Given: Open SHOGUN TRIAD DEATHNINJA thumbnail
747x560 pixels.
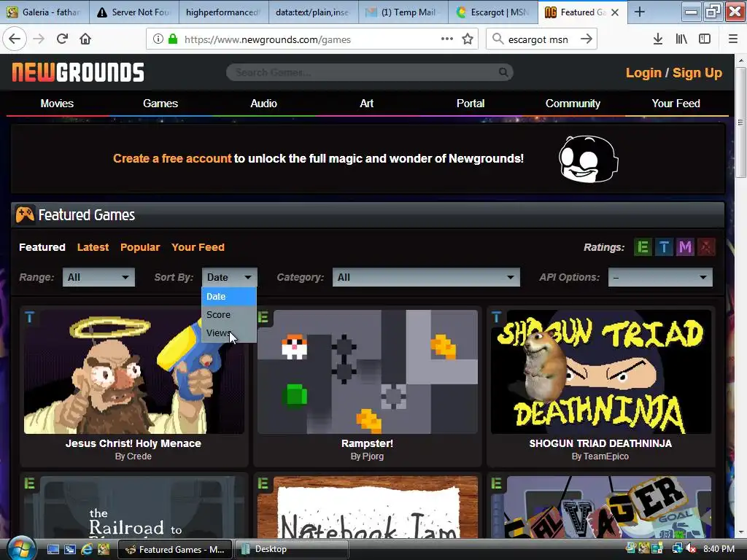Looking at the screenshot, I should (x=601, y=372).
